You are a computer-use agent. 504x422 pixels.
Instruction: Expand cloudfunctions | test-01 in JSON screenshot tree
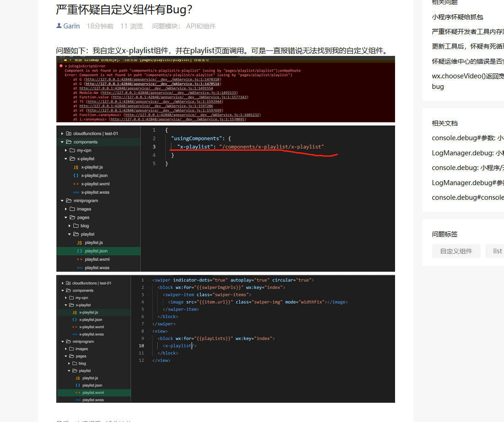[x=62, y=133]
